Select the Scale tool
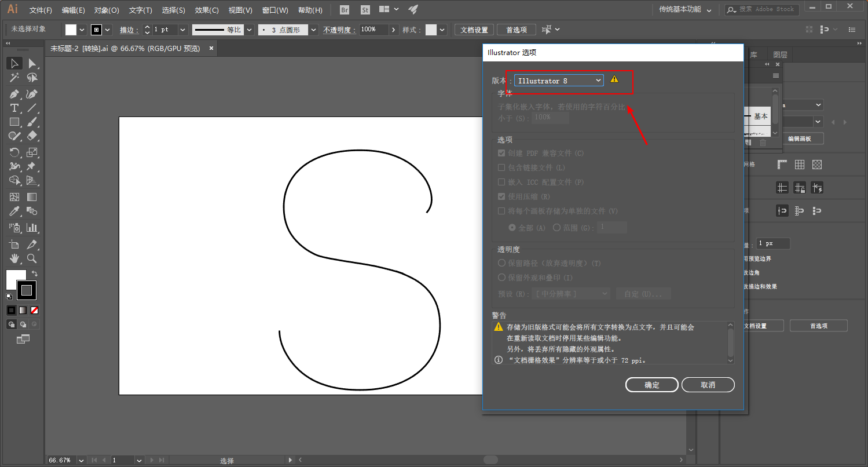The width and height of the screenshot is (868, 467). tap(32, 152)
